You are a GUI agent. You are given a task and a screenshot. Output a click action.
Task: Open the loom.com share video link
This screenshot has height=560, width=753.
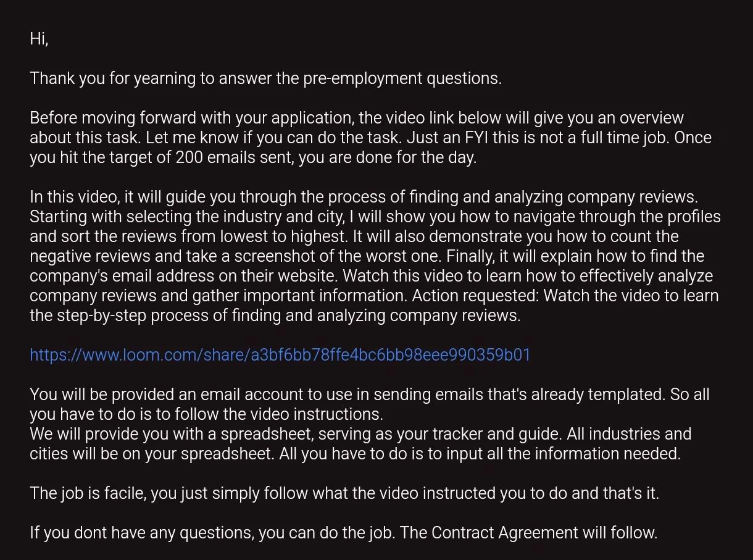coord(280,355)
